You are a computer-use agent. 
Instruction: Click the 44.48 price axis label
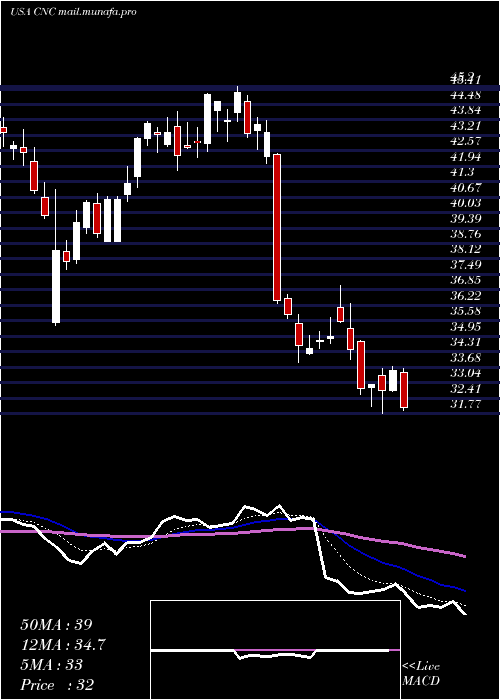click(466, 95)
